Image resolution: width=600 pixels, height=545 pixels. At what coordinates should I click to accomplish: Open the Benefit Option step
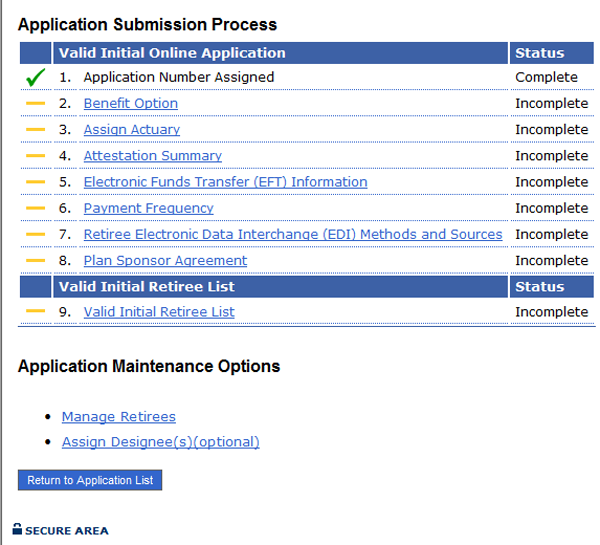[x=130, y=104]
